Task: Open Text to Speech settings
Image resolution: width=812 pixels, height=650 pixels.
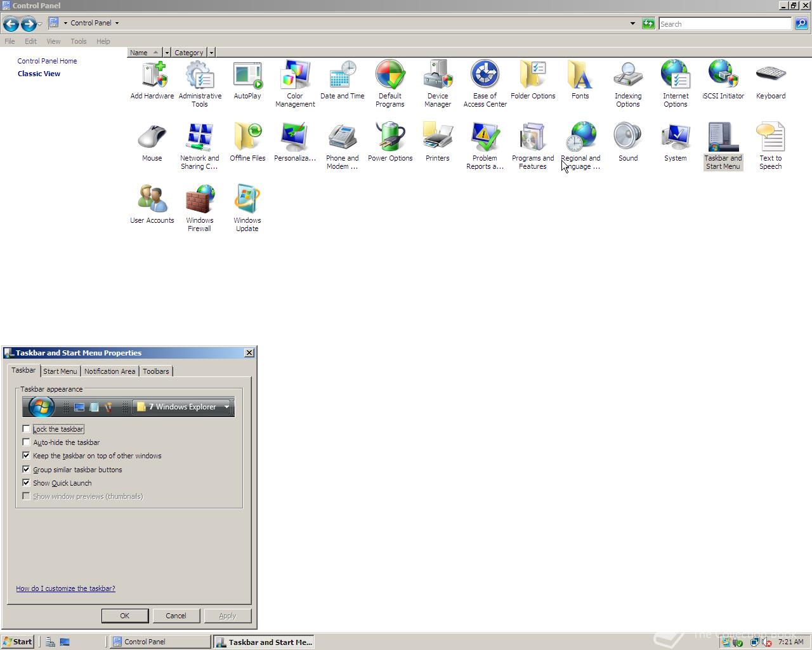Action: pos(771,147)
